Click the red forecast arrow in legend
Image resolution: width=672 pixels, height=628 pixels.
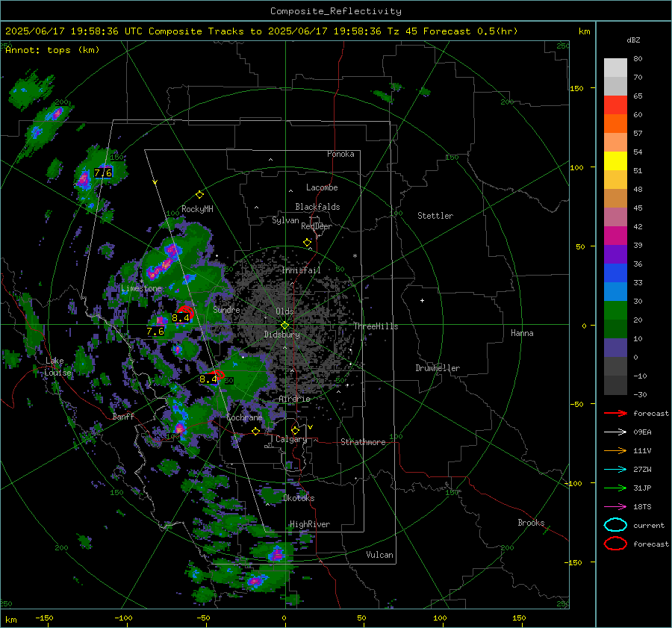point(615,413)
